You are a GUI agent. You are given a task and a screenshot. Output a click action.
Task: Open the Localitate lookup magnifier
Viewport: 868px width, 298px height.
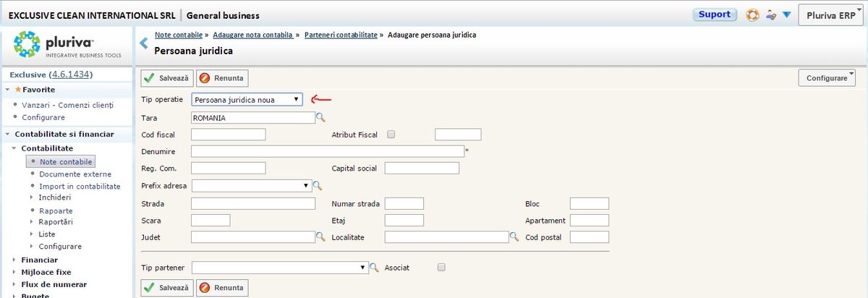tap(514, 237)
